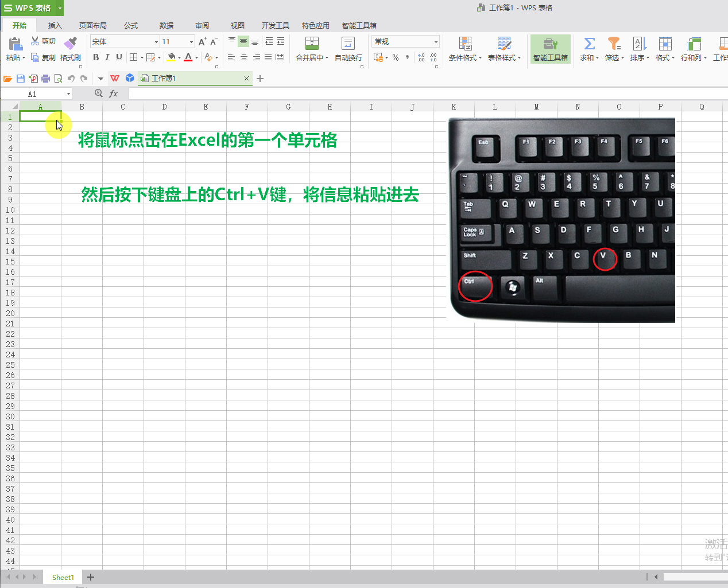Viewport: 728px width, 588px height.
Task: Click the Filter (筛选) funnel icon
Action: [x=614, y=44]
